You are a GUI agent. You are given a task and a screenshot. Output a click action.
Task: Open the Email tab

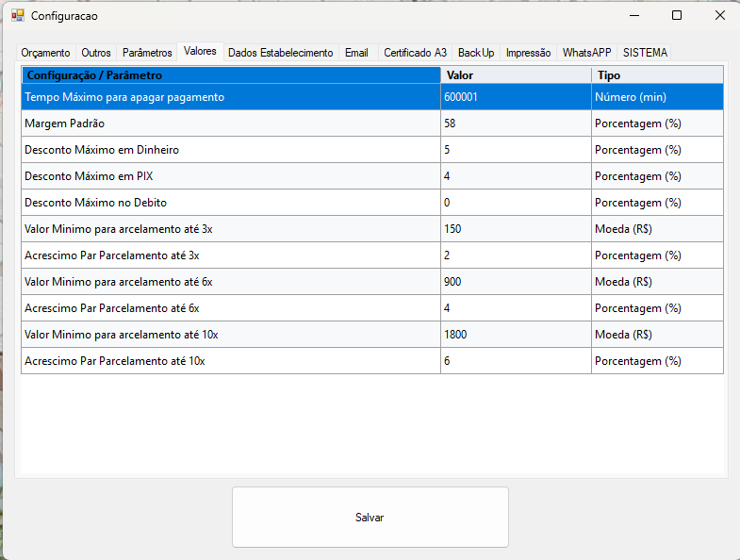click(356, 53)
